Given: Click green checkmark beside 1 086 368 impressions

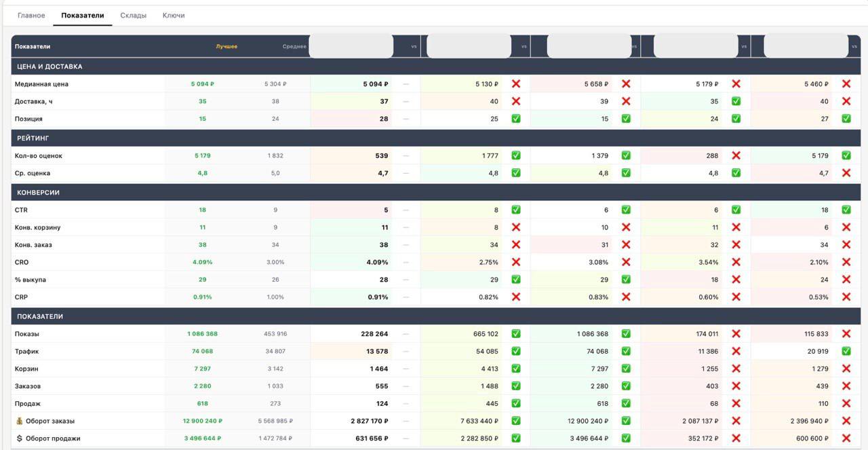Looking at the screenshot, I should [626, 334].
